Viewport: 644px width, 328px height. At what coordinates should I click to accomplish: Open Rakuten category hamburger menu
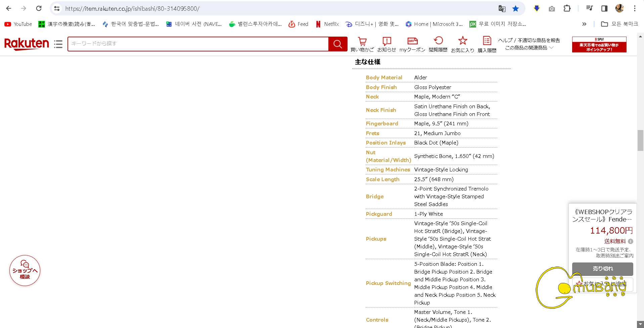click(x=58, y=44)
